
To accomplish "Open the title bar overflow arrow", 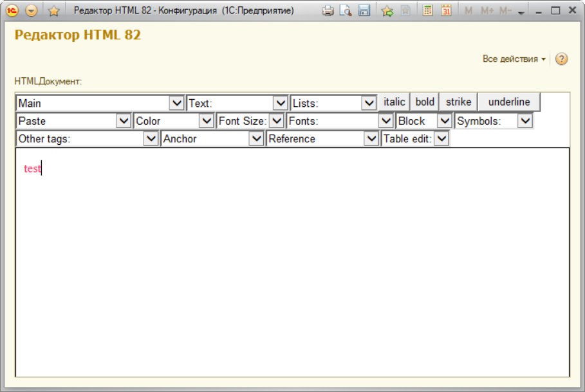I will (521, 13).
